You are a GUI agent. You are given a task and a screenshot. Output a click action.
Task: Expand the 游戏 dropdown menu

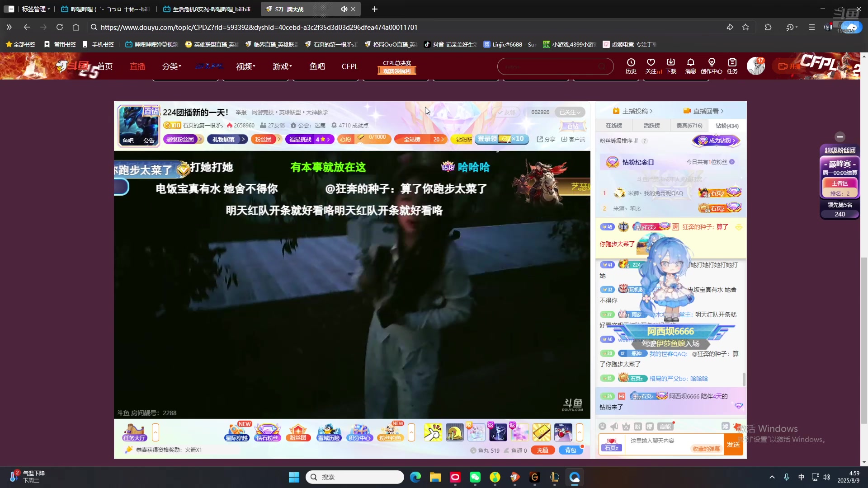(282, 66)
